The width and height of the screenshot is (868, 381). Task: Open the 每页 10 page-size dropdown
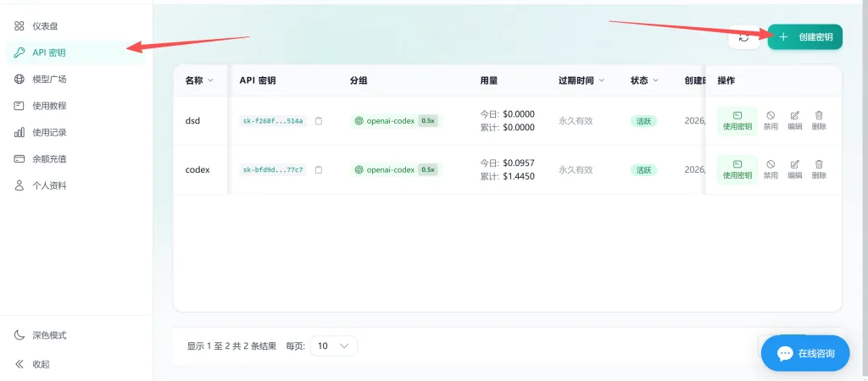334,345
